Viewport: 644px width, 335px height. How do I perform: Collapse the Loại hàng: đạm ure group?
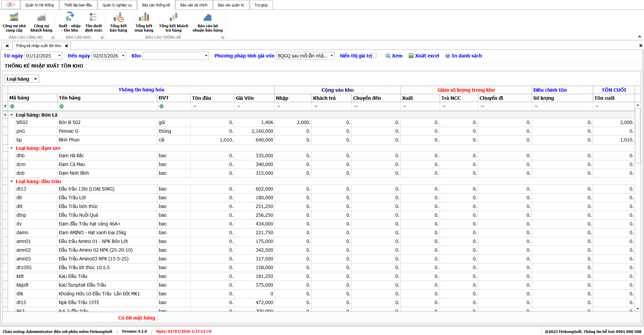pyautogui.click(x=12, y=148)
